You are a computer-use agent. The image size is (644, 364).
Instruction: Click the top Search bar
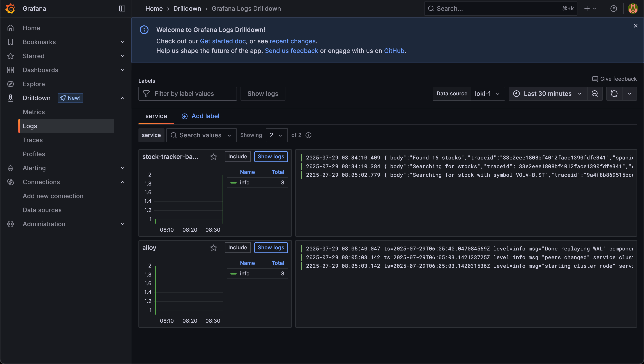pyautogui.click(x=501, y=9)
